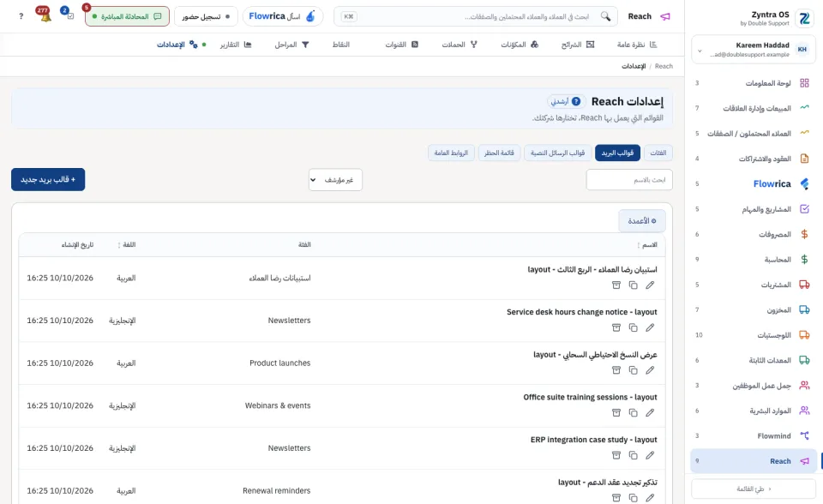Switch to the الفئات tab
823x504 pixels.
[658, 153]
